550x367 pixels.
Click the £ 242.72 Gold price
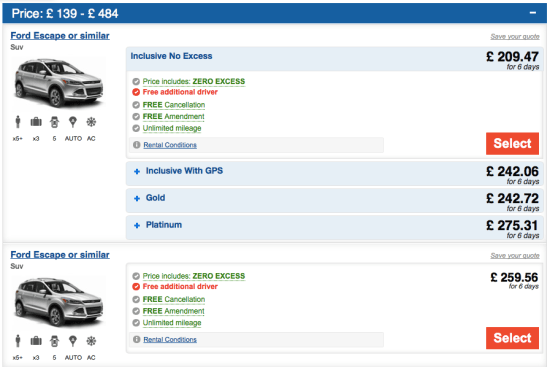512,199
